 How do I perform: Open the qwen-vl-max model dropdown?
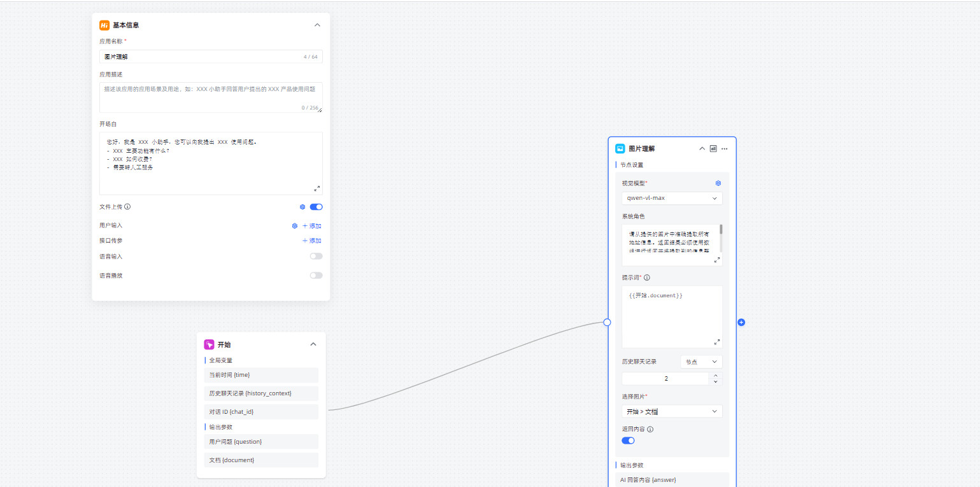(672, 198)
